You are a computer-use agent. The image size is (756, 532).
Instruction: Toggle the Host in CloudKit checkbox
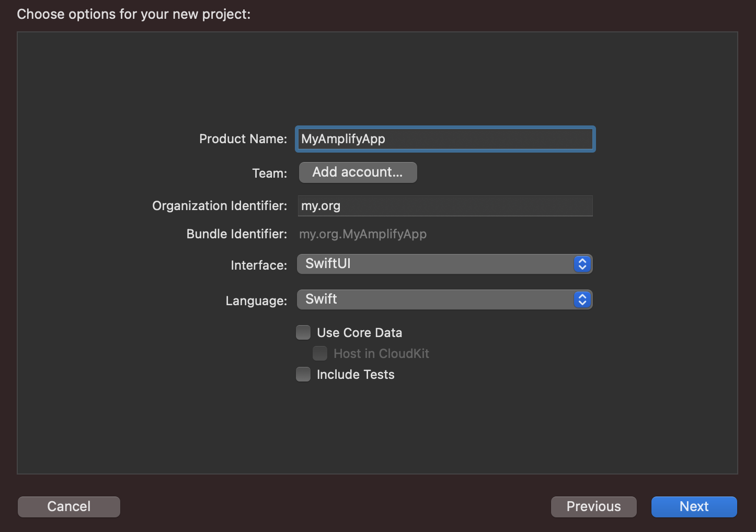pos(320,353)
